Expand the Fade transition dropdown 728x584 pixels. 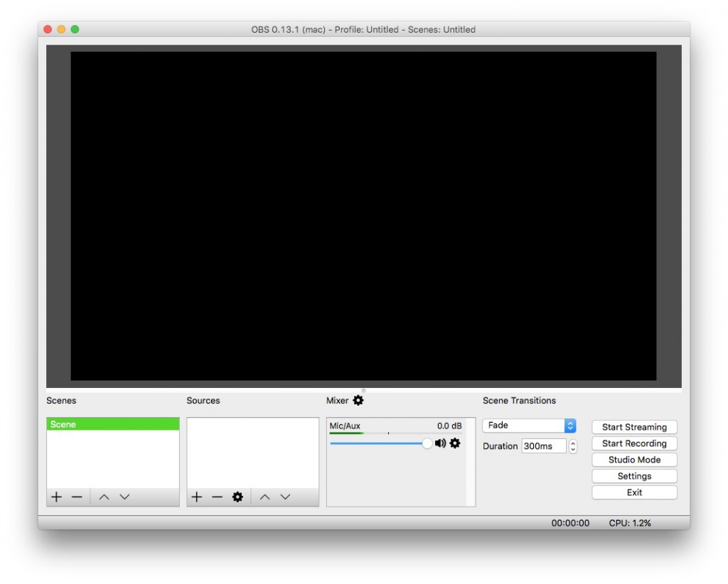coord(569,426)
